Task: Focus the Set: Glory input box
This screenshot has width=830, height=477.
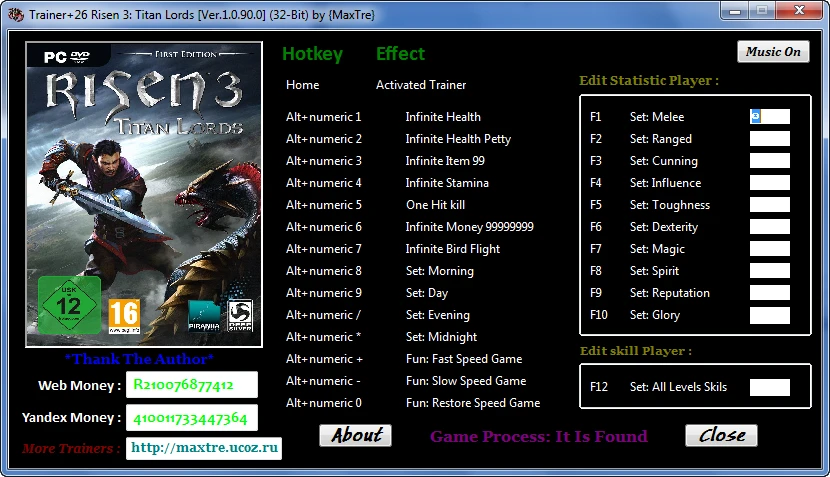Action: coord(770,315)
